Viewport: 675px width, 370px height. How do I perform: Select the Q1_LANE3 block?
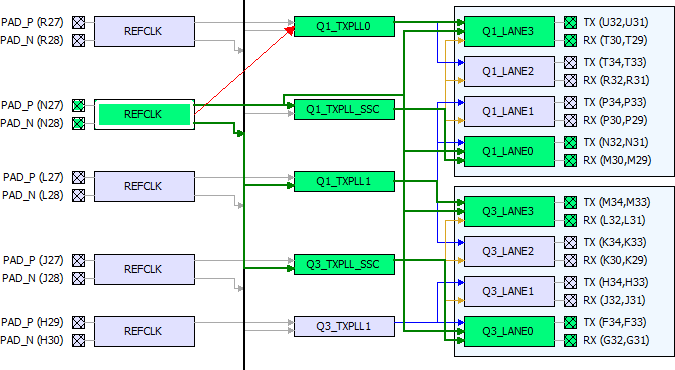pos(509,31)
